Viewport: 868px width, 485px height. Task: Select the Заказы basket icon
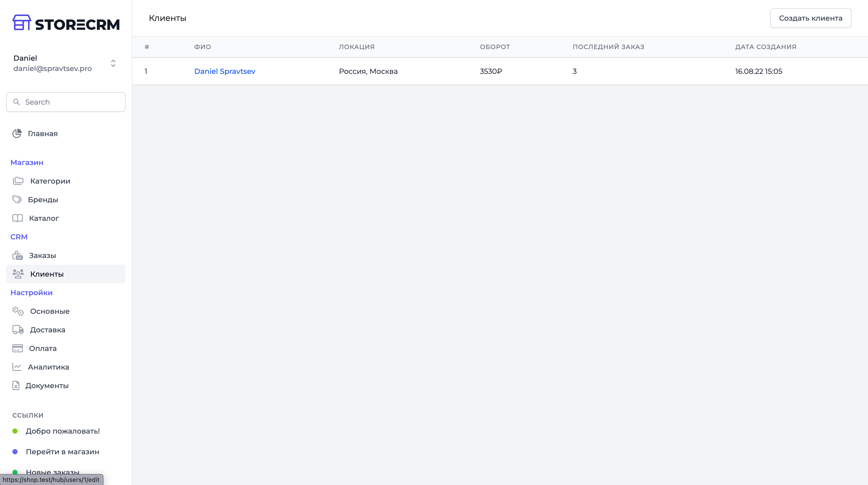pyautogui.click(x=18, y=255)
